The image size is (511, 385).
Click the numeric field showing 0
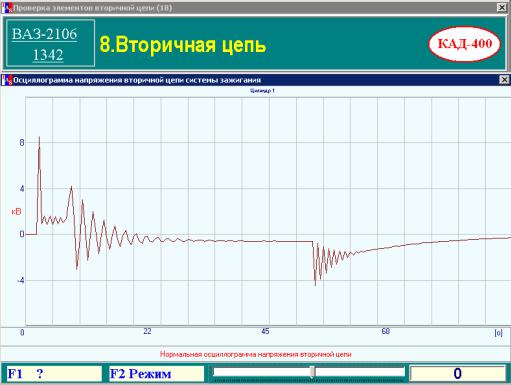457,373
